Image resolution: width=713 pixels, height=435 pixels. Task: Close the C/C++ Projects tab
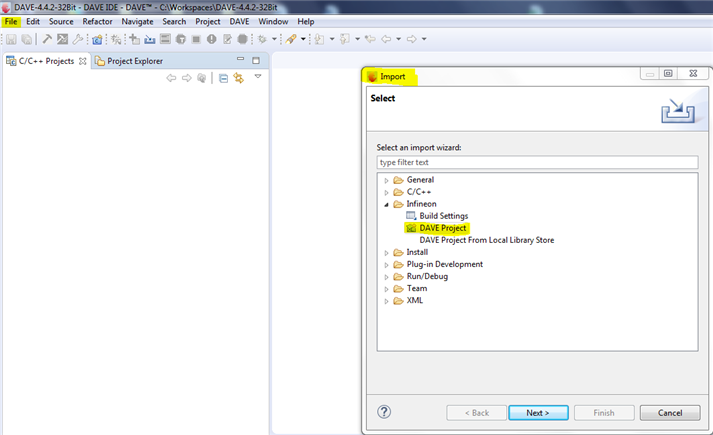[83, 61]
